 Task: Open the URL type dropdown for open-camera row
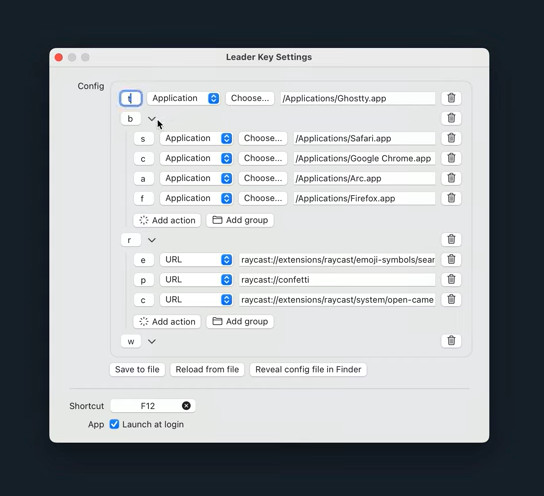click(196, 300)
